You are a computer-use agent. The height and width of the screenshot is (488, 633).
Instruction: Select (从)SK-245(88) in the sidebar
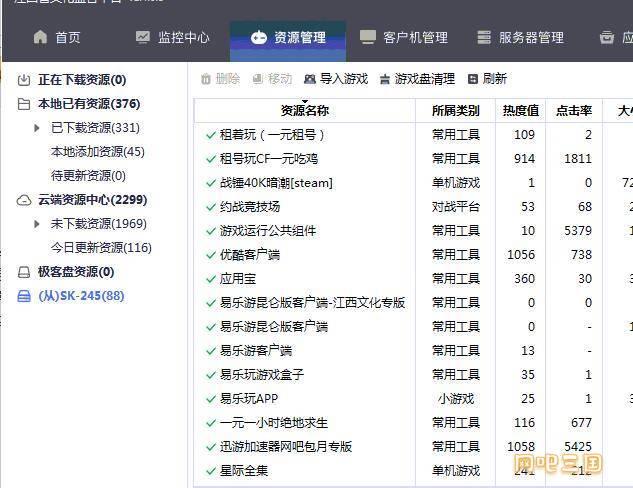pos(81,296)
